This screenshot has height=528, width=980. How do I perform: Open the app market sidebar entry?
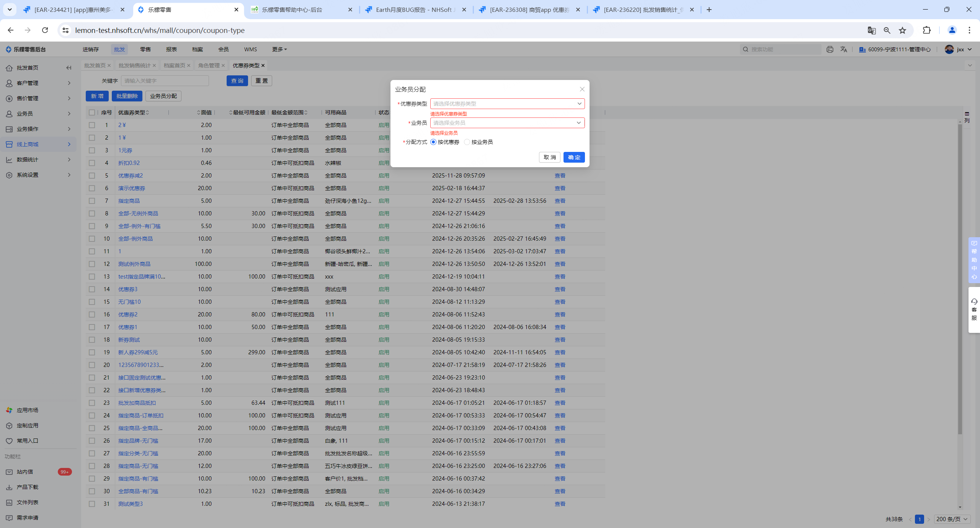[28, 410]
